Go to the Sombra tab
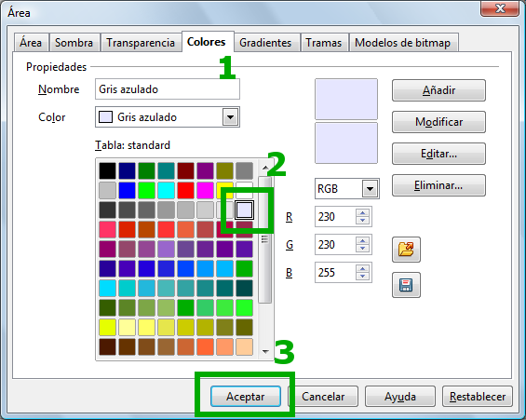The image size is (526, 420). click(x=74, y=43)
